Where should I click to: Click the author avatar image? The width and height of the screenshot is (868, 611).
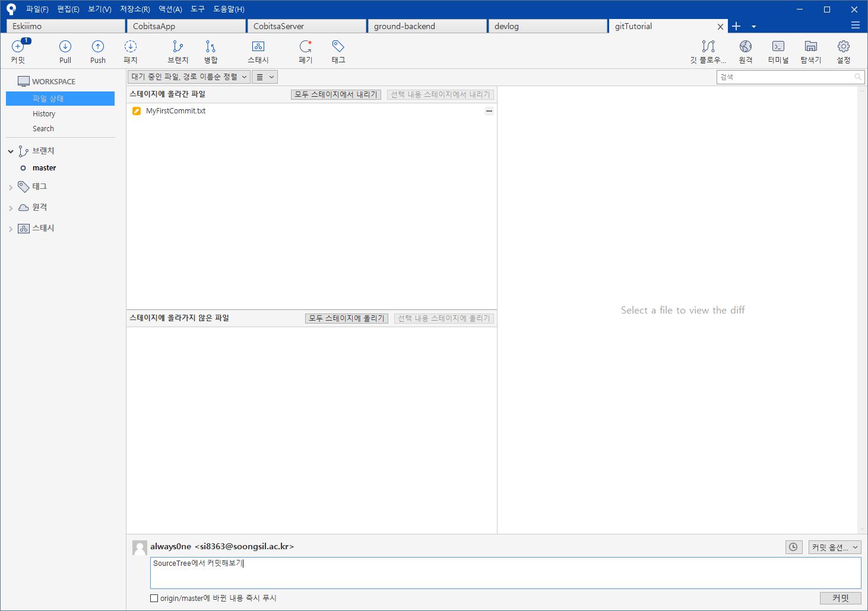point(140,548)
